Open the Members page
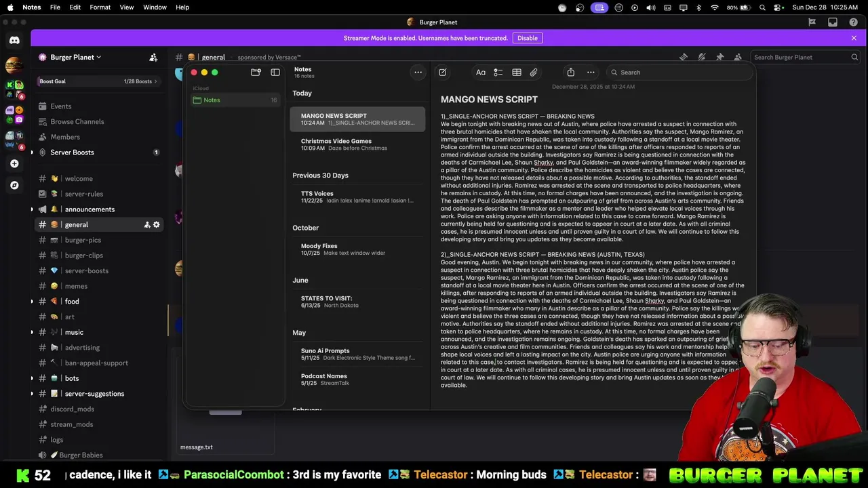The image size is (868, 488). pos(99,137)
